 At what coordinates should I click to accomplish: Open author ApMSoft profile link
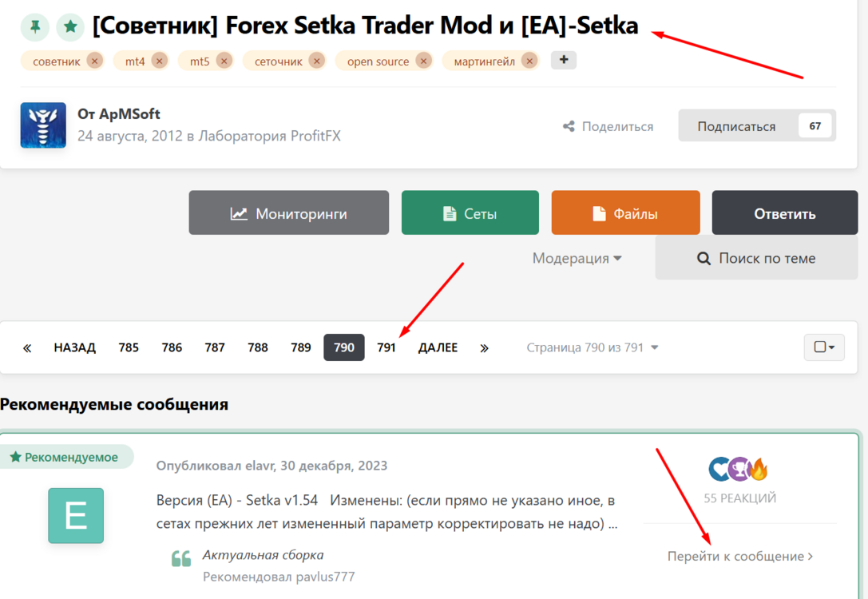coord(129,114)
